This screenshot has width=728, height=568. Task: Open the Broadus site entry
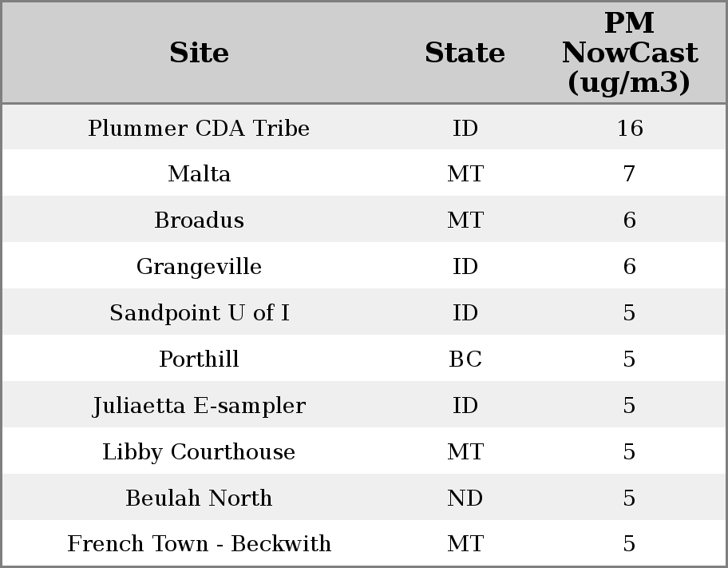[199, 220]
